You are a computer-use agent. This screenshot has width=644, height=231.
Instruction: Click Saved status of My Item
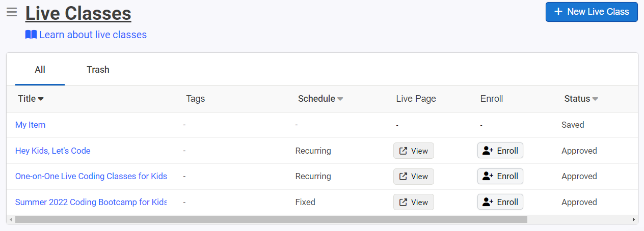(573, 125)
